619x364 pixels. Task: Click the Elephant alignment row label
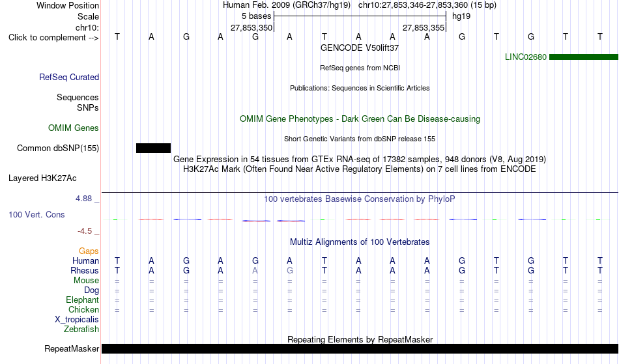[82, 300]
